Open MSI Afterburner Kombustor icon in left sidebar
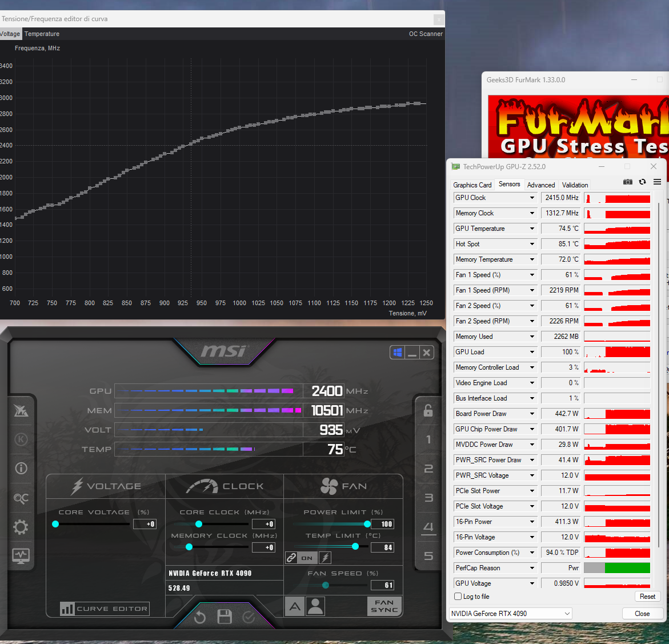Screen dimensions: 669x644 click(x=21, y=410)
